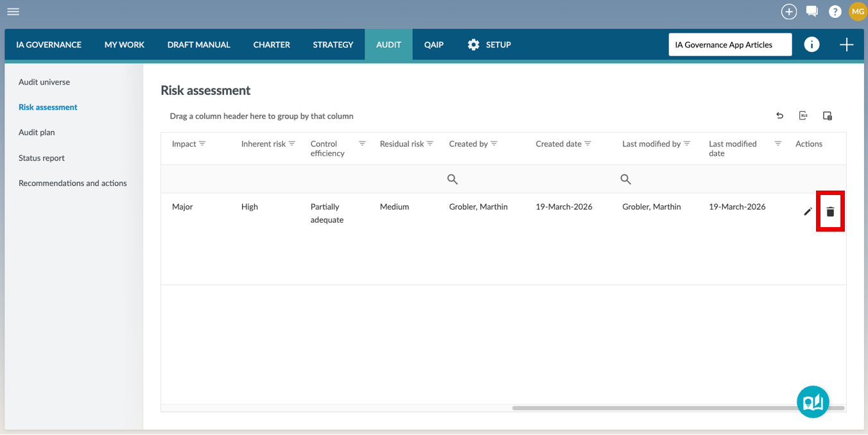The height and width of the screenshot is (435, 868).
Task: Click the undo/reset grid icon
Action: pos(779,115)
